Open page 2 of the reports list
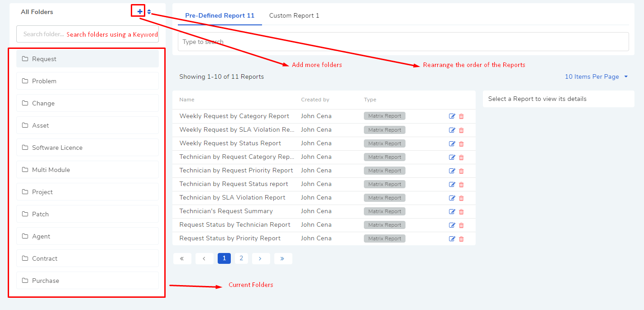This screenshot has height=310, width=644. click(x=241, y=258)
